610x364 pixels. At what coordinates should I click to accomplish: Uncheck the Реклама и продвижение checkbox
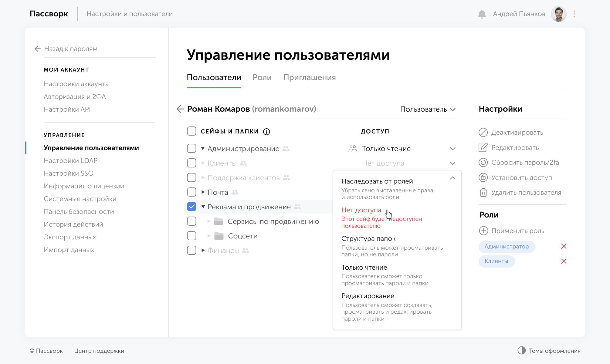(191, 207)
